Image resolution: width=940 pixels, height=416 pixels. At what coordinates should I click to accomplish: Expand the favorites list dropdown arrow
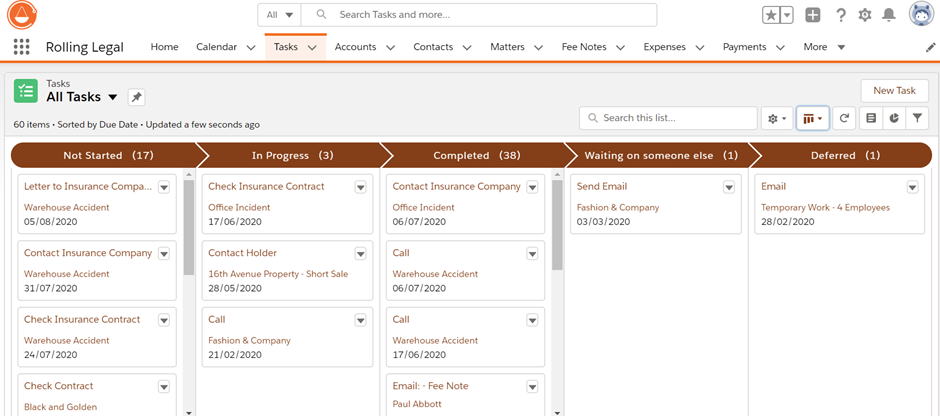click(x=787, y=15)
